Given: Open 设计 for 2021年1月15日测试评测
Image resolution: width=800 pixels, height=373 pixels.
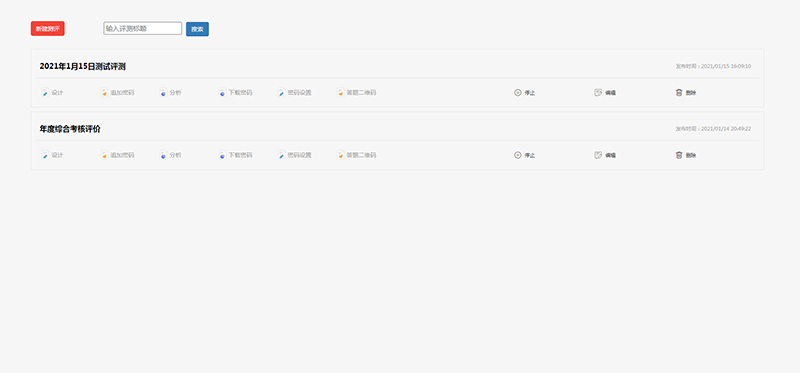Looking at the screenshot, I should point(52,93).
